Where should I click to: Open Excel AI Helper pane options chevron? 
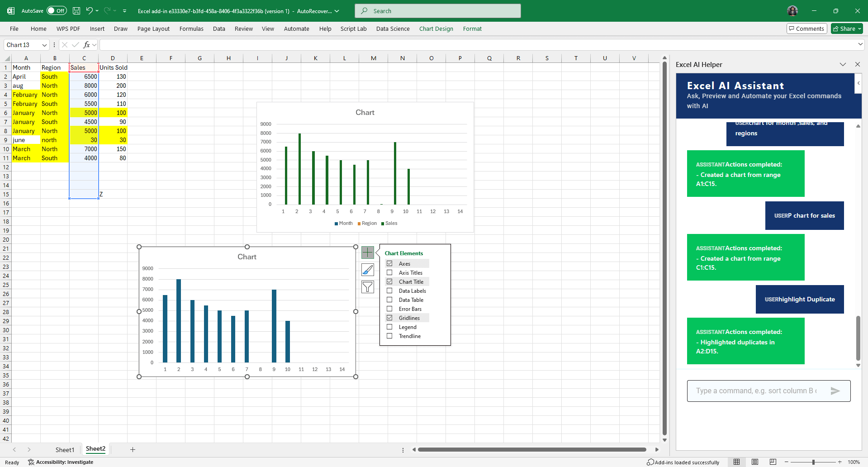pyautogui.click(x=843, y=64)
